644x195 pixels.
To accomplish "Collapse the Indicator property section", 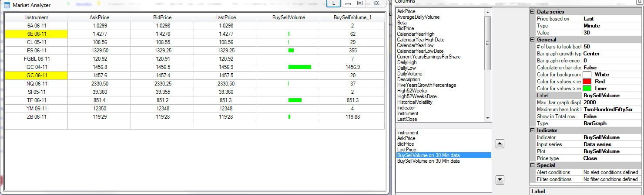I will pos(533,130).
